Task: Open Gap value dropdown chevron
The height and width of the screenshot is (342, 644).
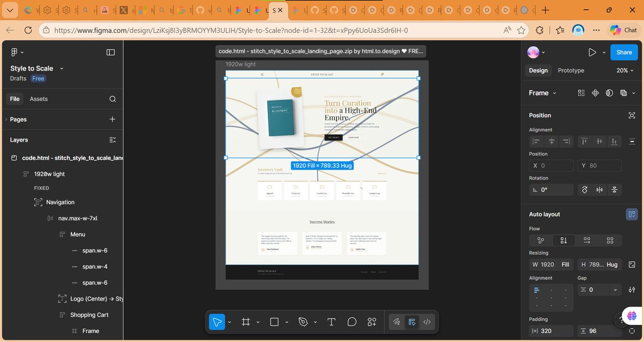Action: coord(615,290)
